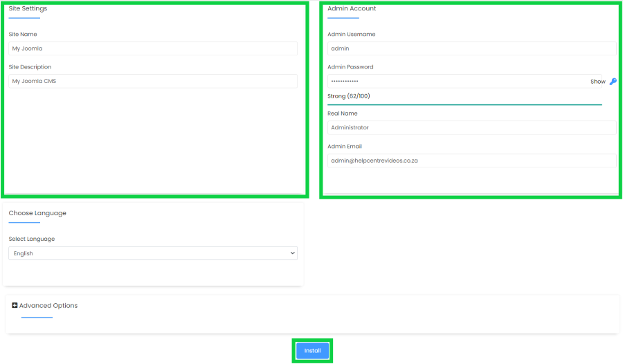The height and width of the screenshot is (364, 623).
Task: Click the Admin Email input field
Action: pos(471,161)
